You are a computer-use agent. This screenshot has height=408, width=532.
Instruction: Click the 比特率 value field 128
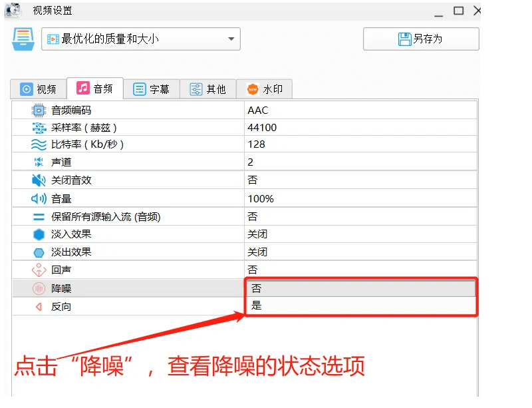point(360,144)
